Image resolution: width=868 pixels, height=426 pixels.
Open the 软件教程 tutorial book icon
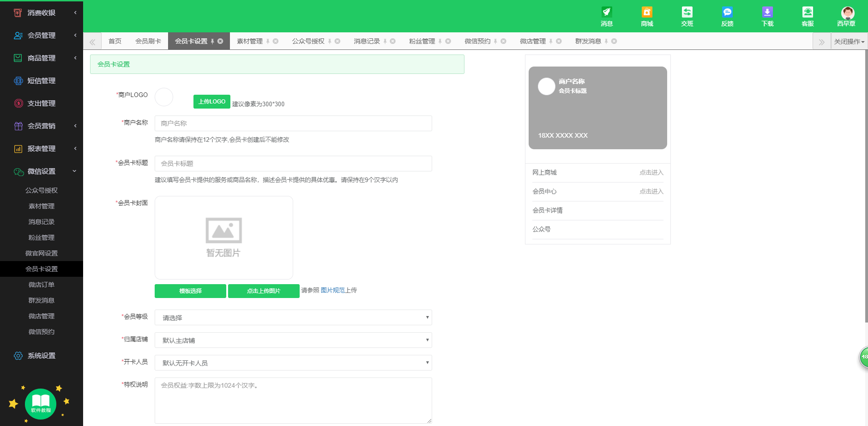[41, 404]
